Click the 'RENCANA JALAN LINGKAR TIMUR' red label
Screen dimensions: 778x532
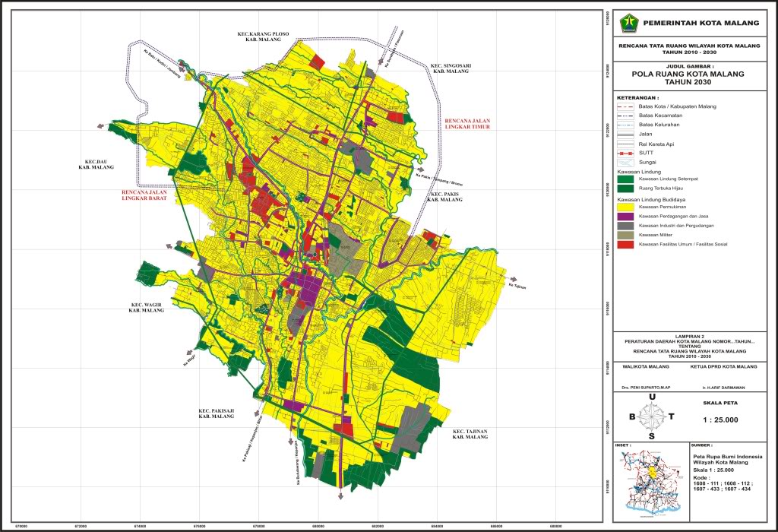pyautogui.click(x=467, y=124)
